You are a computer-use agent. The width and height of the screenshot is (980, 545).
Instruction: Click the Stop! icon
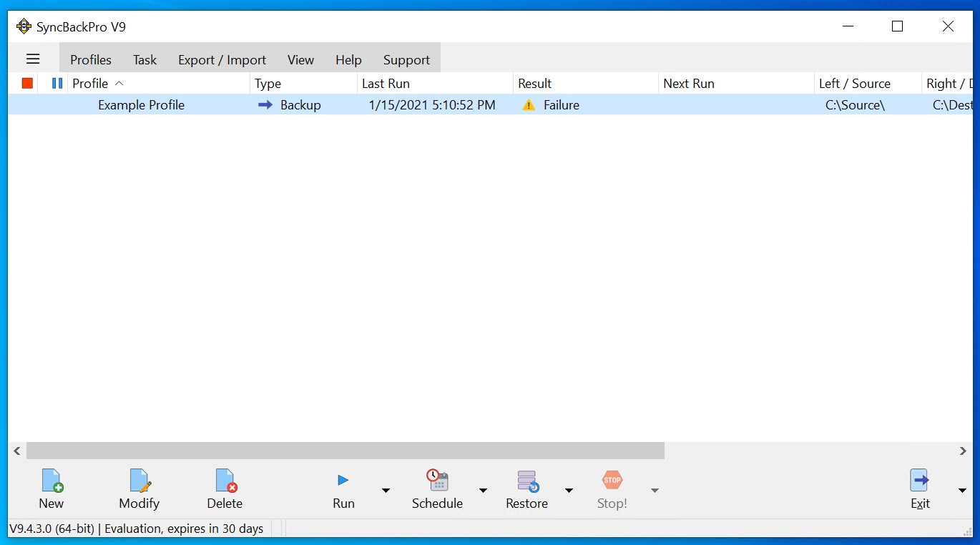(x=612, y=481)
